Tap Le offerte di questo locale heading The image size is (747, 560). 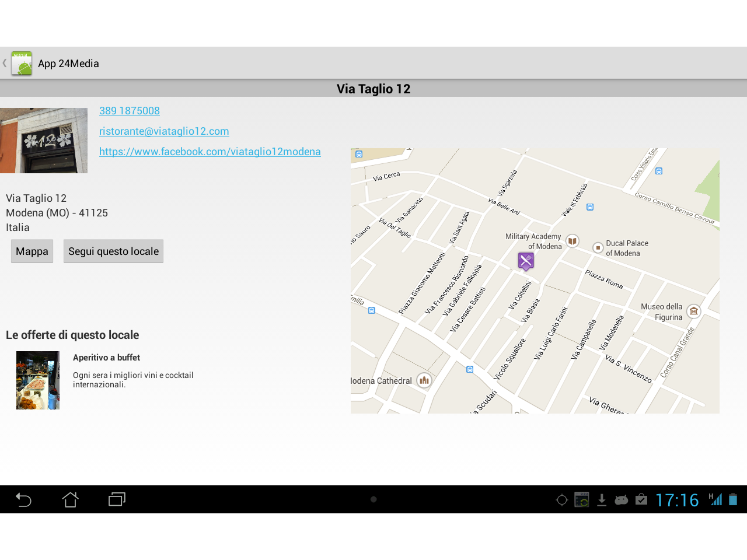(x=72, y=335)
